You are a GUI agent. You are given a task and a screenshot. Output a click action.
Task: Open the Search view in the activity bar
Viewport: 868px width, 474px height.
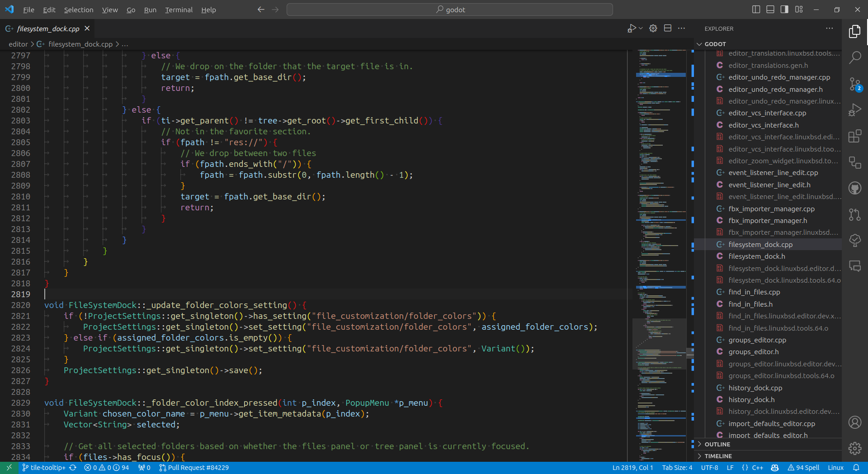pos(856,57)
